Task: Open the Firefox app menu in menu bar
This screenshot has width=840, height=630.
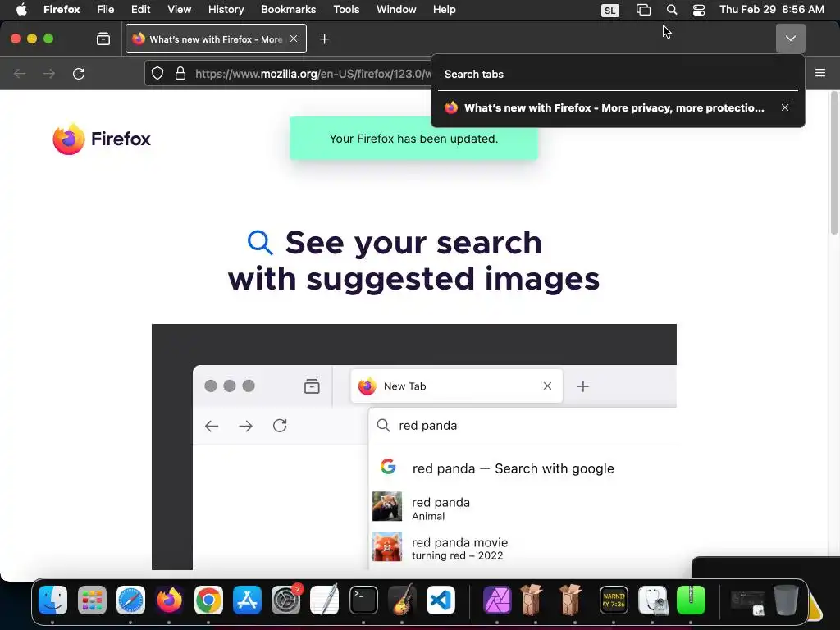Action: [x=62, y=10]
